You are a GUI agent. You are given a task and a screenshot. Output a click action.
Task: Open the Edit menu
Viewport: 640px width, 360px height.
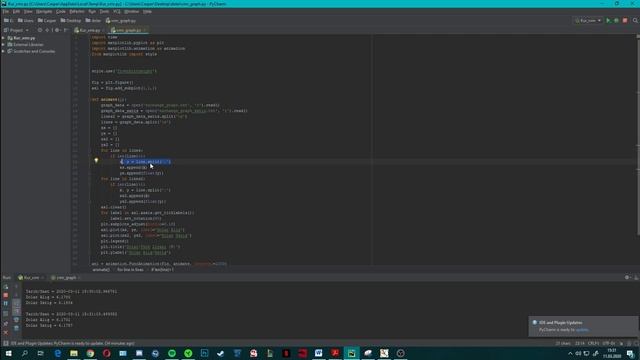pos(16,11)
